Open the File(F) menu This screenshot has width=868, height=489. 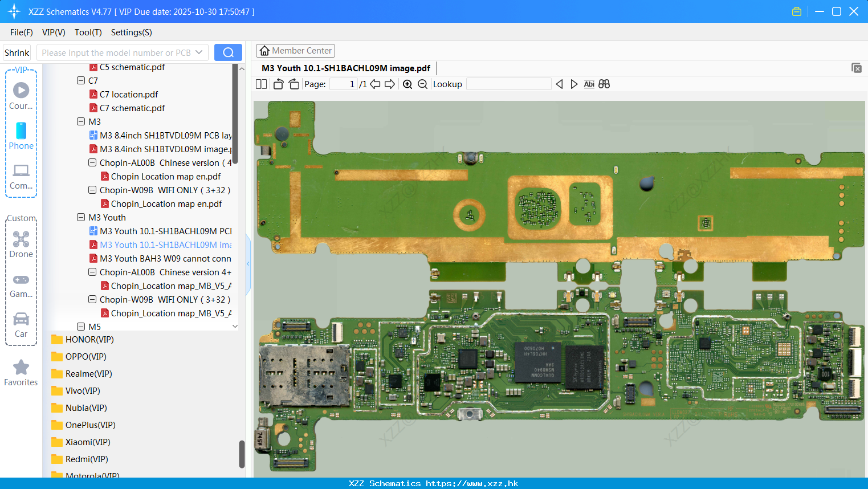pos(22,32)
